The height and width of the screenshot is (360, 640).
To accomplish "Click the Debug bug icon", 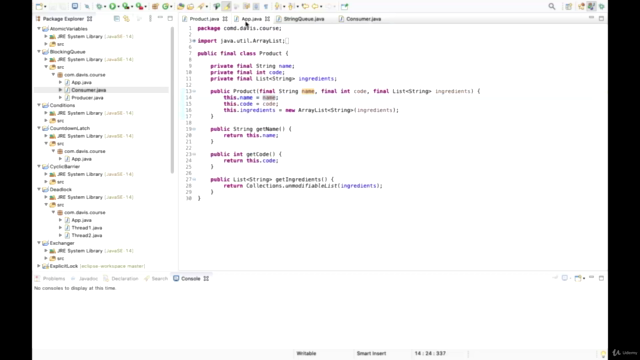I will point(99,7).
